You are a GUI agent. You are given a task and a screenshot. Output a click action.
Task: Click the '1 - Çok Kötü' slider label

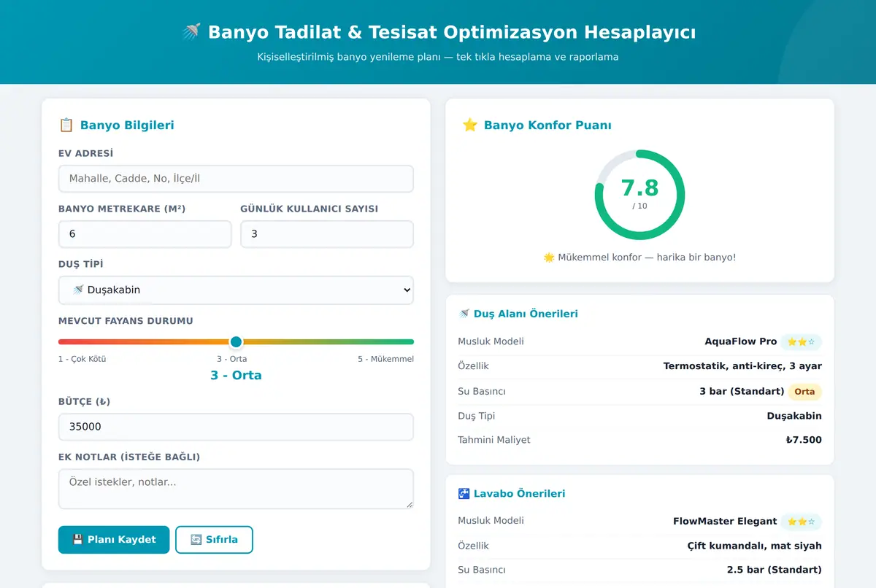(82, 359)
